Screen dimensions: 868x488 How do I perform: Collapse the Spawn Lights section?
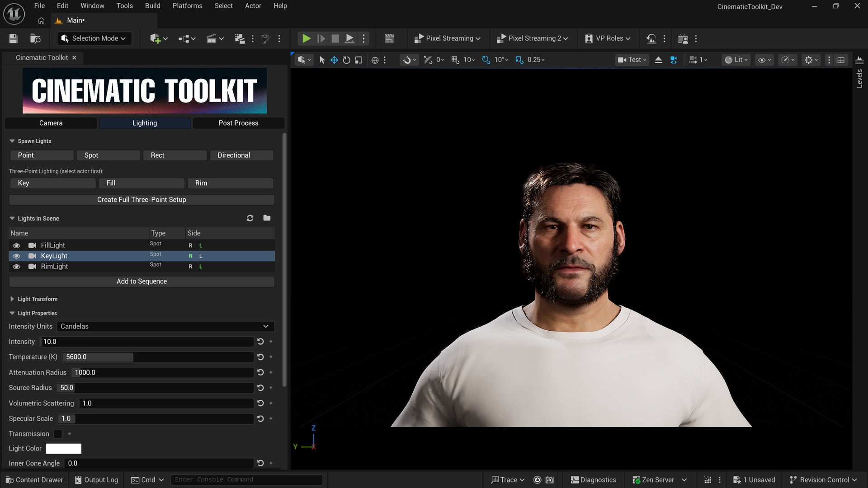(12, 141)
